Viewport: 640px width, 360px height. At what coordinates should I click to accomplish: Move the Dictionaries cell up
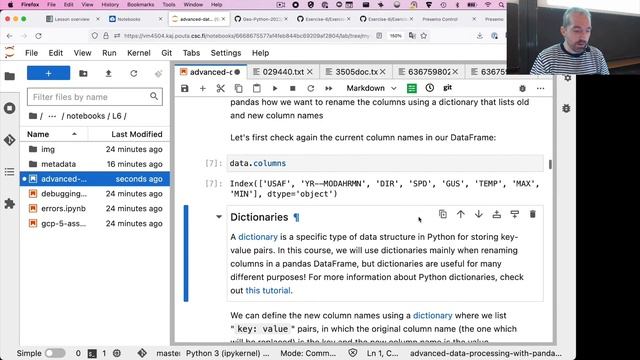(461, 214)
